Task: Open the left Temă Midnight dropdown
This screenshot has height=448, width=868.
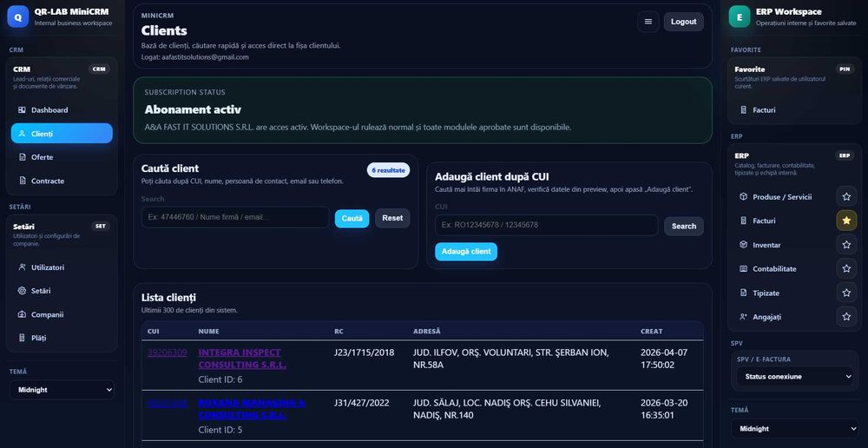Action: 62,390
